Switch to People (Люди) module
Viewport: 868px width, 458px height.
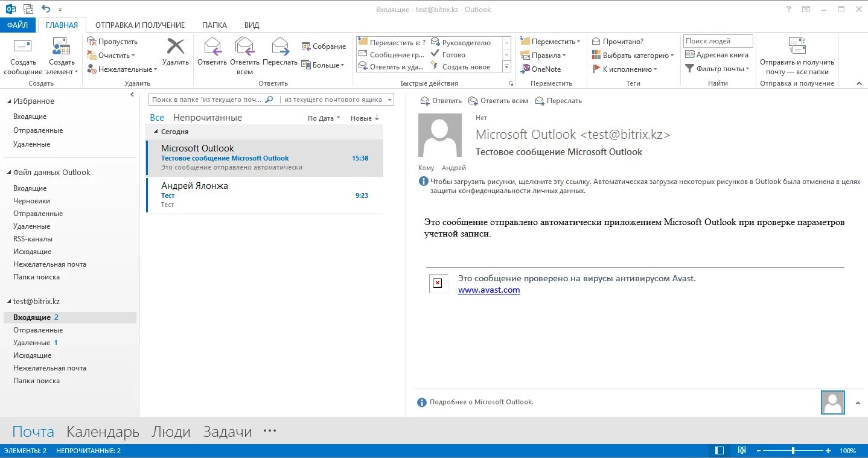(171, 432)
